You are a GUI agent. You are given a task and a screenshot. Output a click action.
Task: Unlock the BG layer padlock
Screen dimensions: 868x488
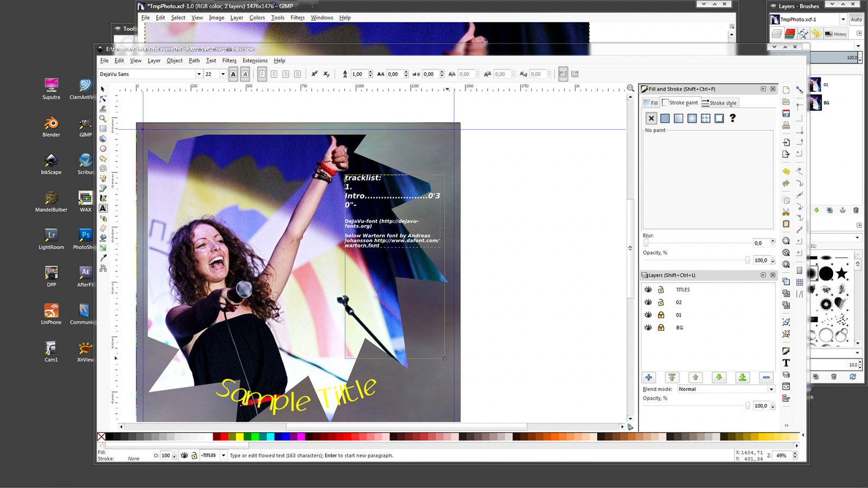661,328
